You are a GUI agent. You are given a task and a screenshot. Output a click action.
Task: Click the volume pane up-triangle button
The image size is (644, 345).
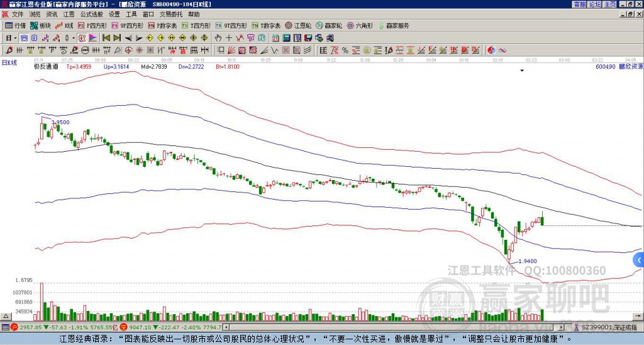pos(6,316)
